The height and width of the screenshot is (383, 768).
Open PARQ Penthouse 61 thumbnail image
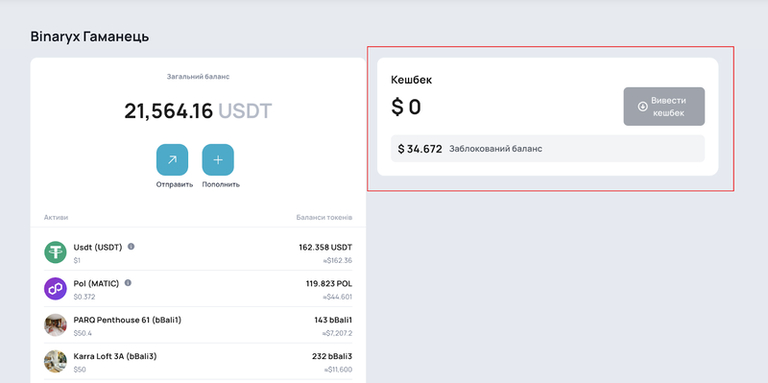pos(55,325)
